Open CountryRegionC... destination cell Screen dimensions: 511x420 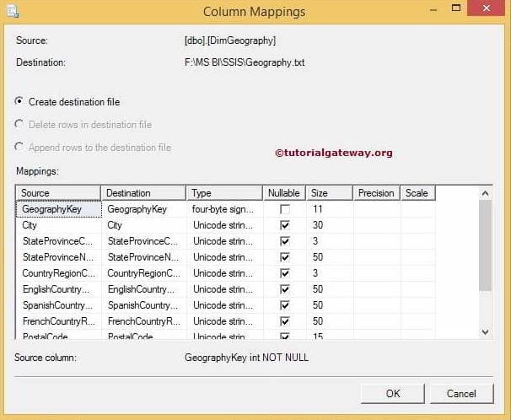click(x=144, y=273)
